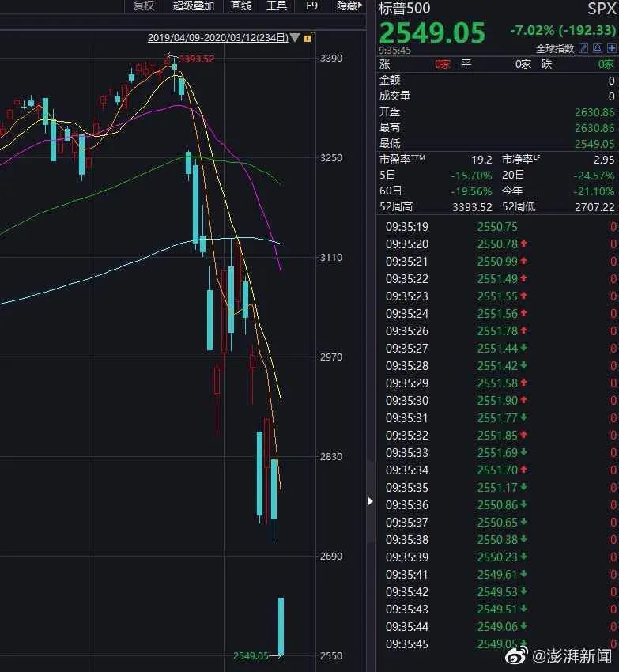Open the 超级叠加 toolbar item

pyautogui.click(x=194, y=6)
